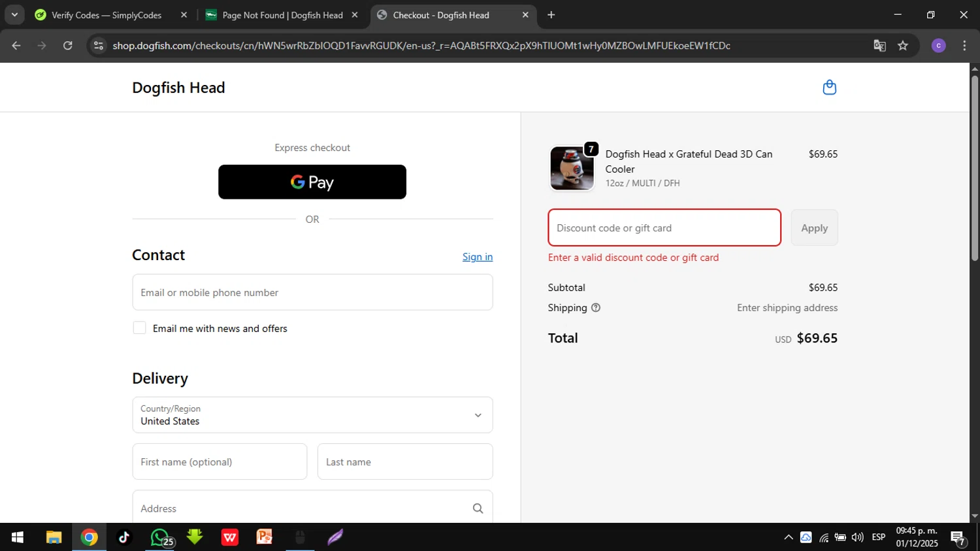Tick the Email me with news and offers checkbox
Viewport: 980px width, 551px height.
(139, 328)
